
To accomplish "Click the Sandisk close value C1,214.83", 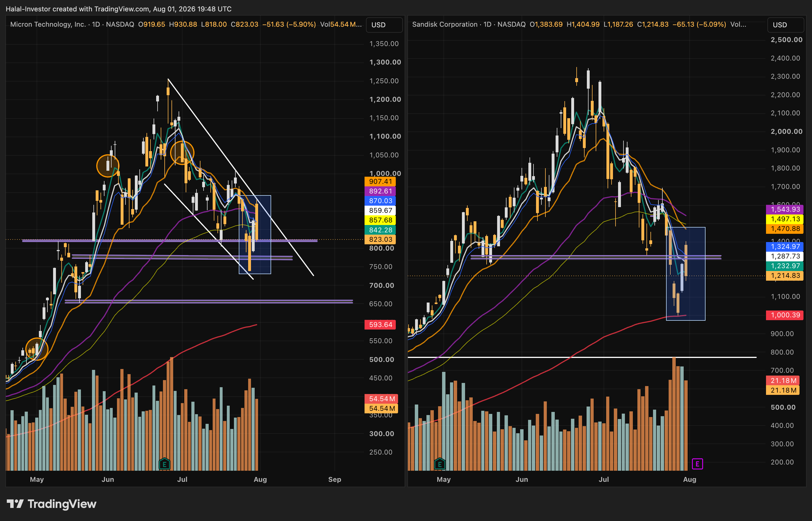I will [x=653, y=24].
